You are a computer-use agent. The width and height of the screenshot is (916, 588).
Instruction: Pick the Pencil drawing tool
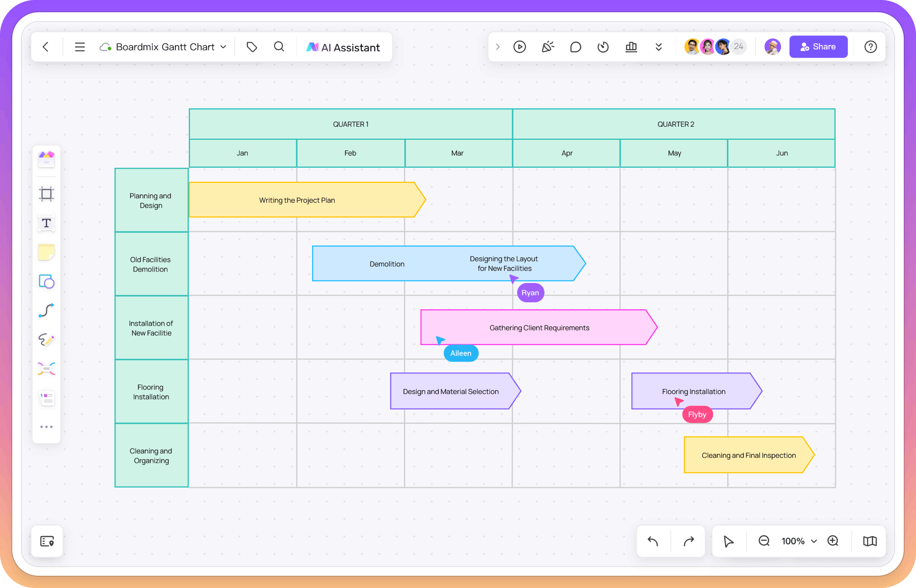pos(46,340)
